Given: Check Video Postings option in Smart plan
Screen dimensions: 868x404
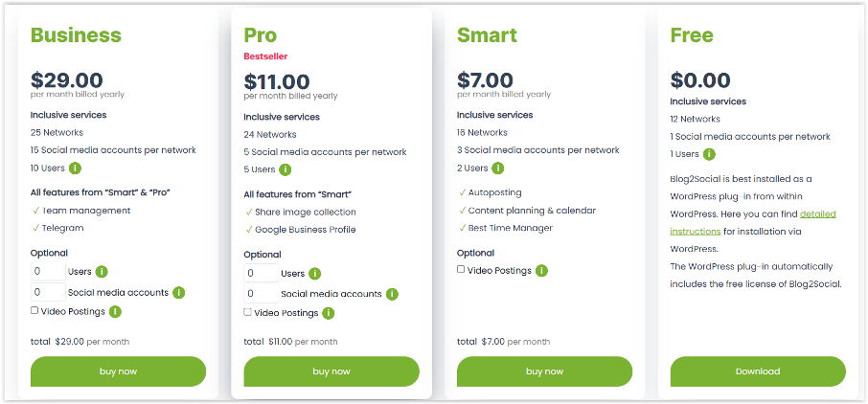Looking at the screenshot, I should (x=461, y=270).
